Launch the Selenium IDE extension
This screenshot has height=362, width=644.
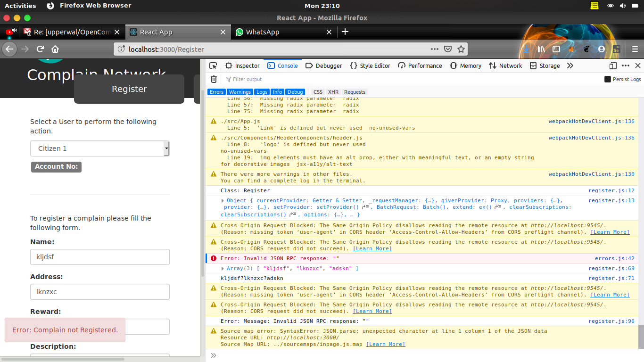pyautogui.click(x=616, y=49)
